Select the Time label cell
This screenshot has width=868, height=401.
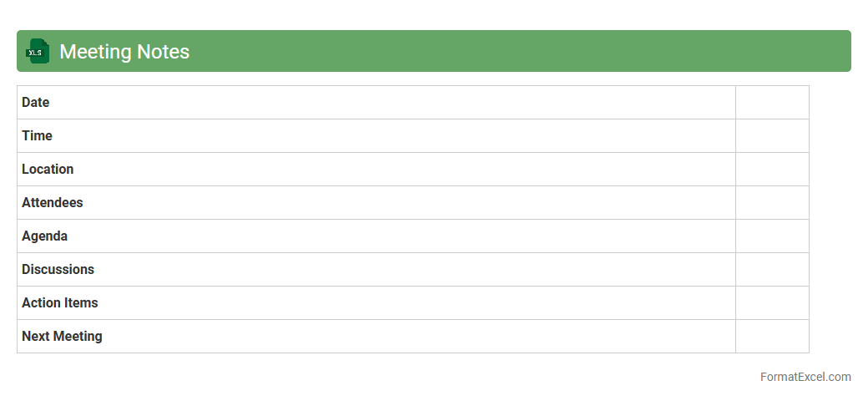pos(376,136)
